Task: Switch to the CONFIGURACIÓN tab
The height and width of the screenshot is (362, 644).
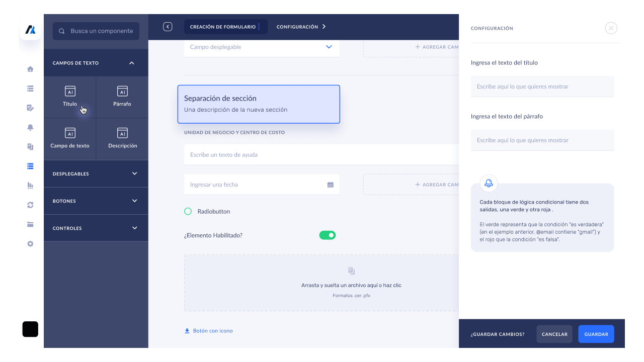Action: [x=297, y=27]
